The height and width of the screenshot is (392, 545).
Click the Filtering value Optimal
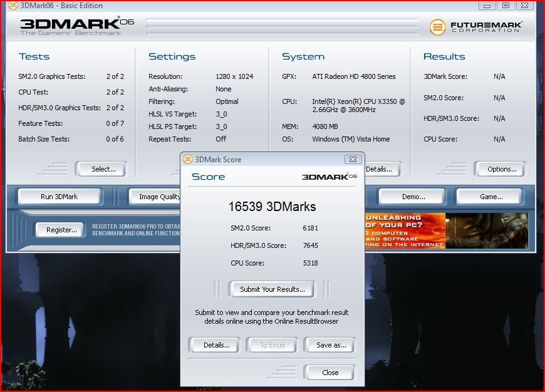point(227,101)
